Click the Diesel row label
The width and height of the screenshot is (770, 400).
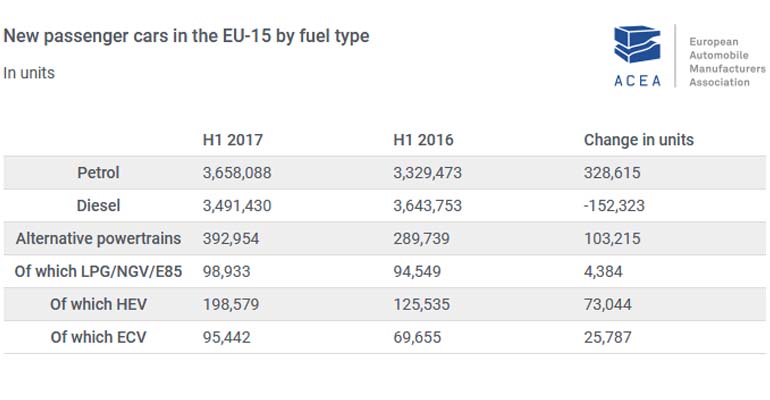pyautogui.click(x=98, y=206)
